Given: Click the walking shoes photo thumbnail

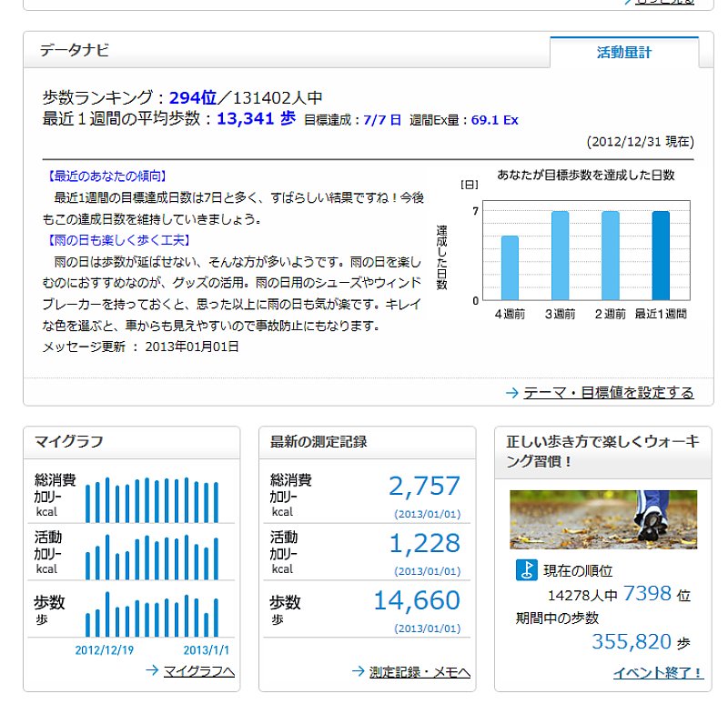Looking at the screenshot, I should (x=603, y=519).
